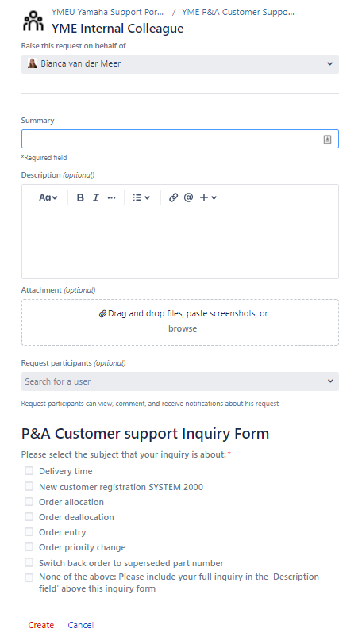The image size is (362, 644).
Task: Click the contact icon in Summary field
Action: [x=327, y=140]
